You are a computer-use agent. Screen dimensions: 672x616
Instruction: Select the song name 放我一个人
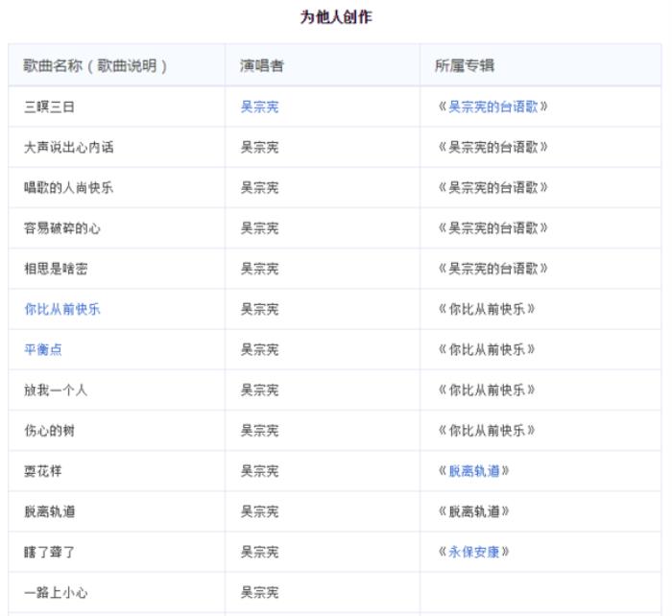click(x=56, y=390)
